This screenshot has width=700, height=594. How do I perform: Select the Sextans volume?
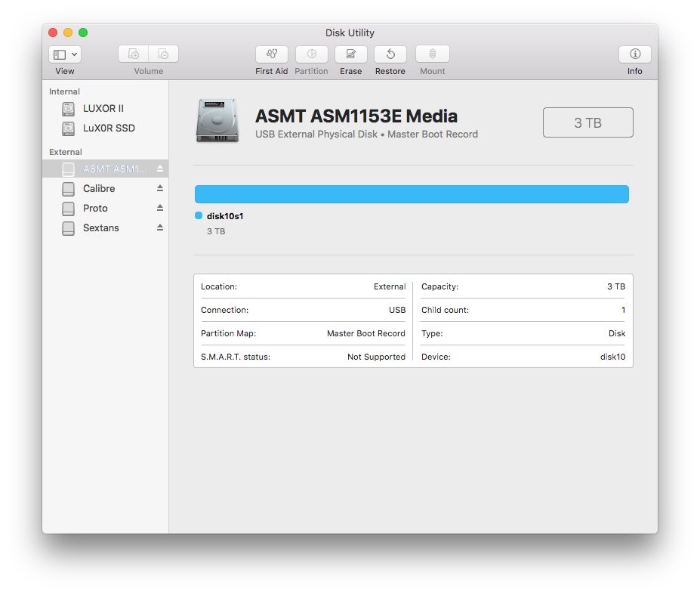[106, 227]
